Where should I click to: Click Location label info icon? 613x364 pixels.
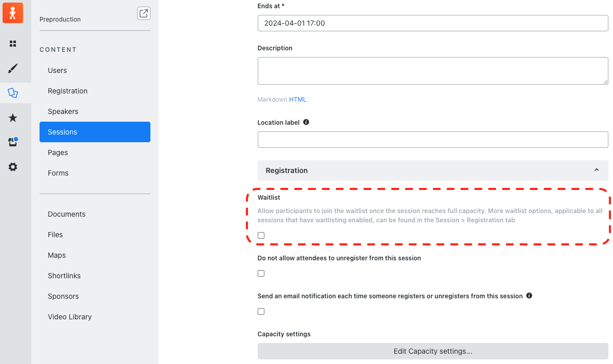click(306, 122)
